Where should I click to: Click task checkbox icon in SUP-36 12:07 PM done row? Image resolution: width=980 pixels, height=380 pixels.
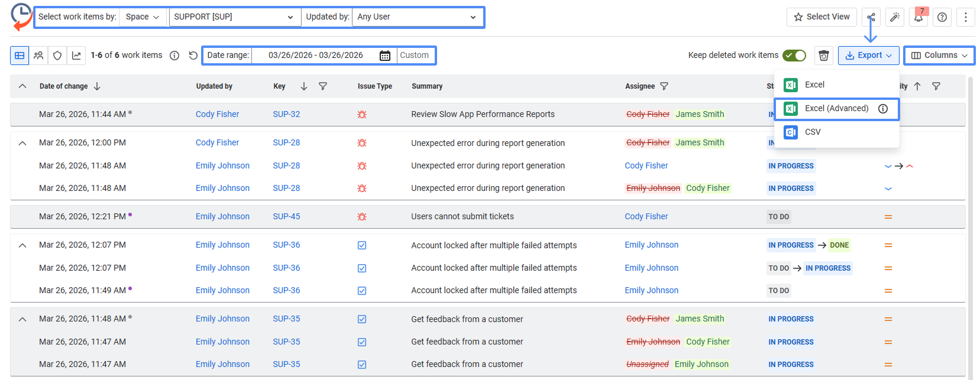pyautogui.click(x=362, y=245)
